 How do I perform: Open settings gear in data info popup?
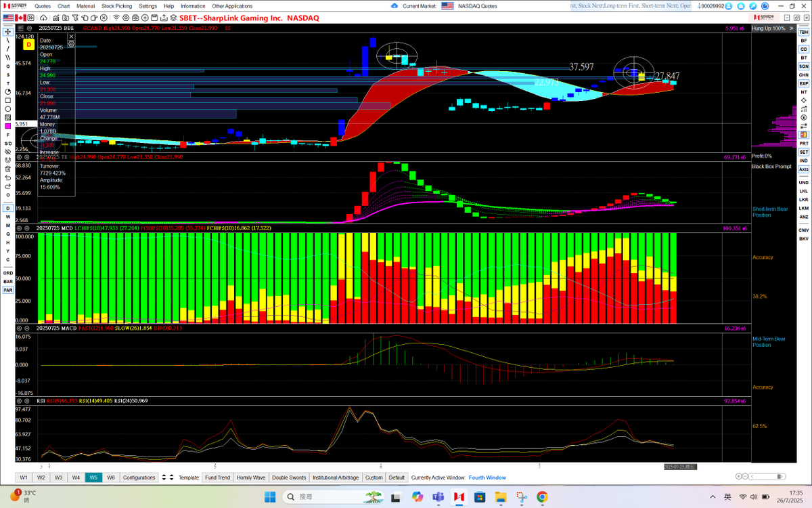71,44
